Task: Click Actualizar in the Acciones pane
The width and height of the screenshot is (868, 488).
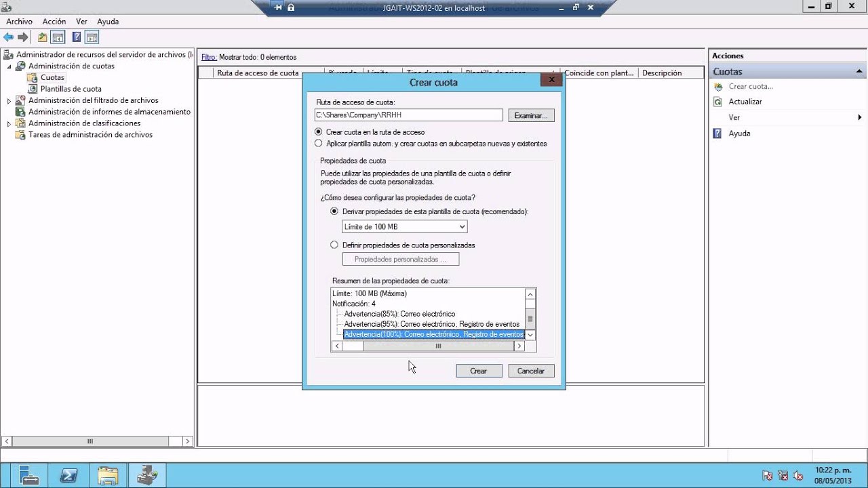Action: 745,102
